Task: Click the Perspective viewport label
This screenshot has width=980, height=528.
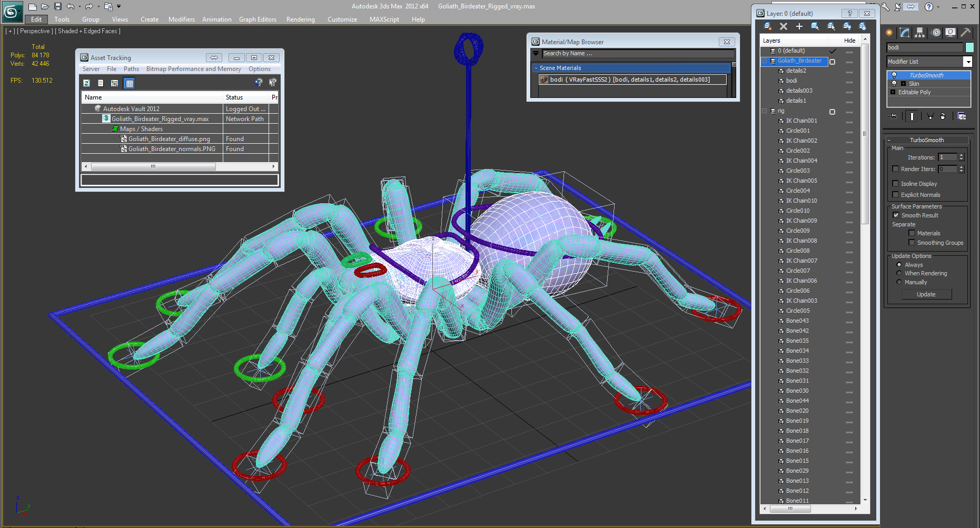Action: (35, 31)
